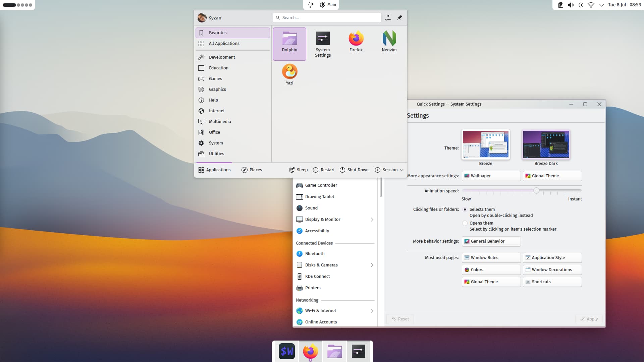This screenshot has height=362, width=644.
Task: Open Window Rules page button
Action: click(x=491, y=258)
